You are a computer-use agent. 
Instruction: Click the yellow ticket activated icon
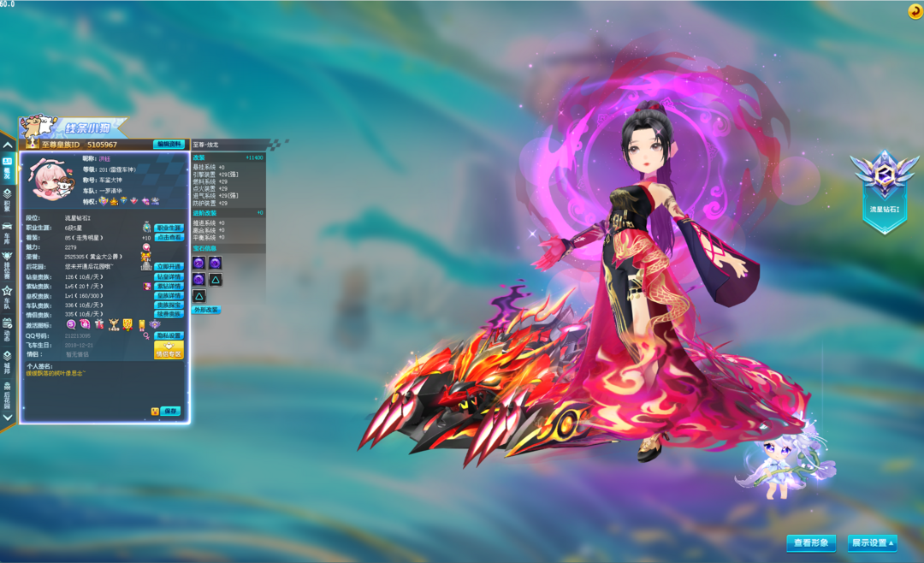[x=141, y=325]
